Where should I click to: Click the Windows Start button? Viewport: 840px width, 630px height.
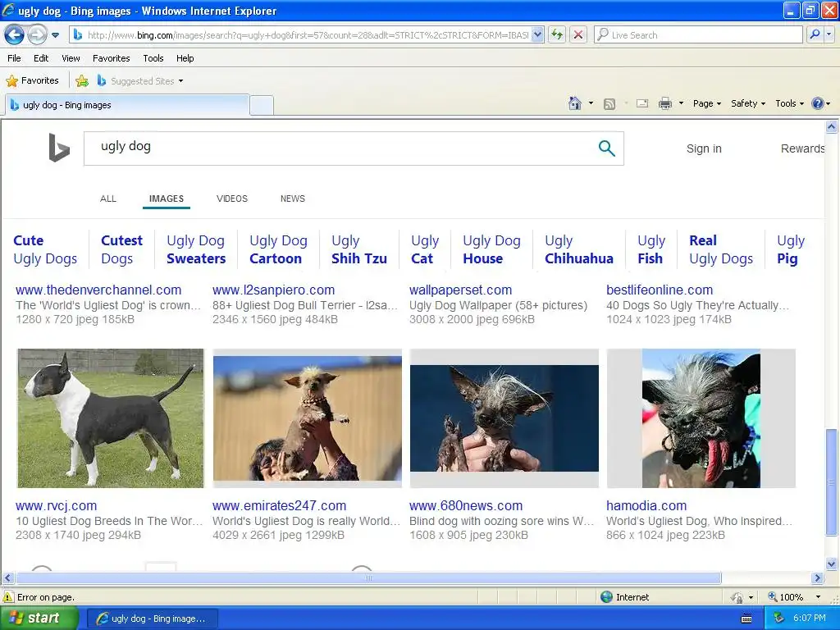click(x=39, y=619)
